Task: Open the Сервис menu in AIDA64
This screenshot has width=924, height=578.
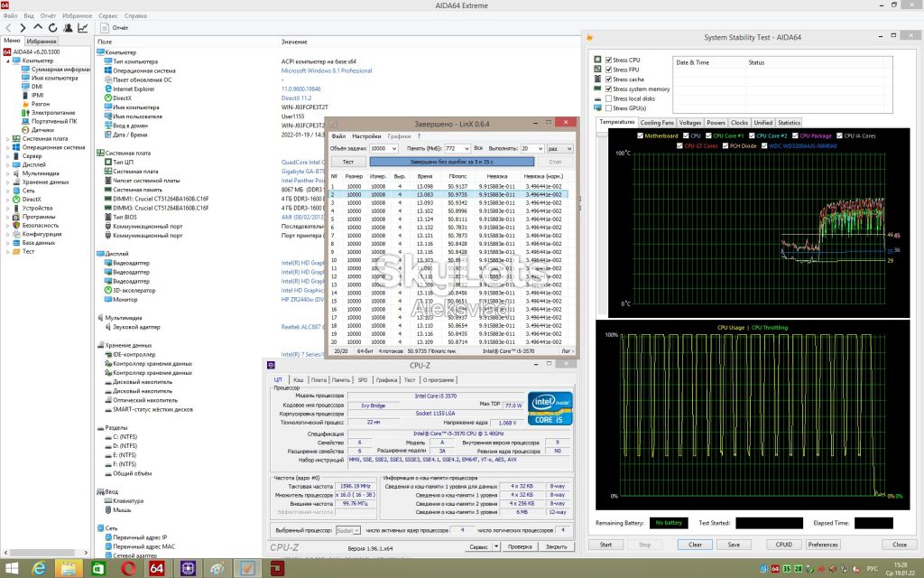Action: 108,16
